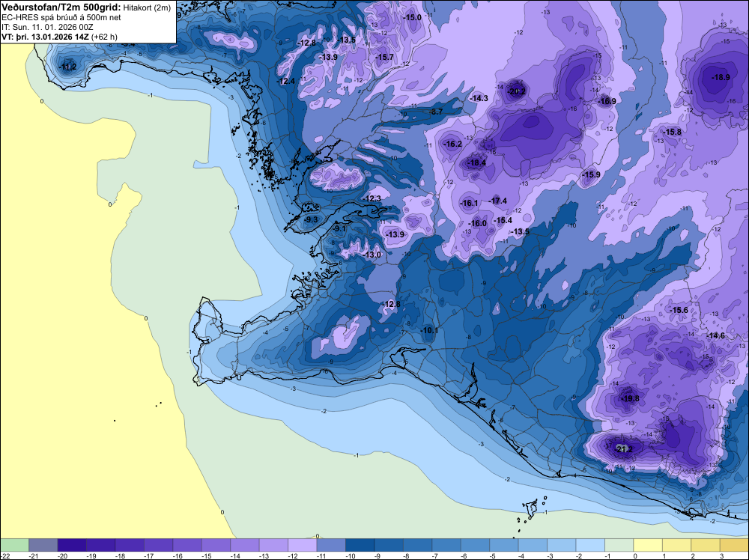Click the mint green legend swatch above -22
This screenshot has height=560, width=749.
15,545
